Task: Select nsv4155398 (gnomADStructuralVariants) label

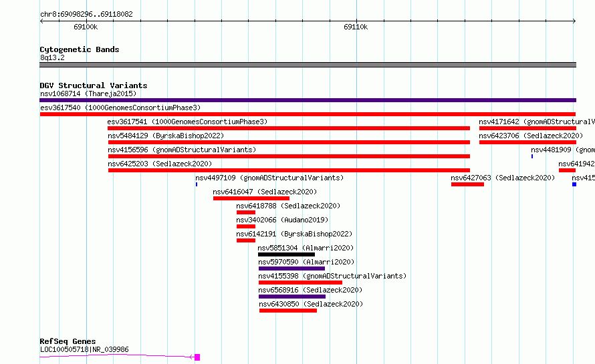Action: pyautogui.click(x=332, y=276)
